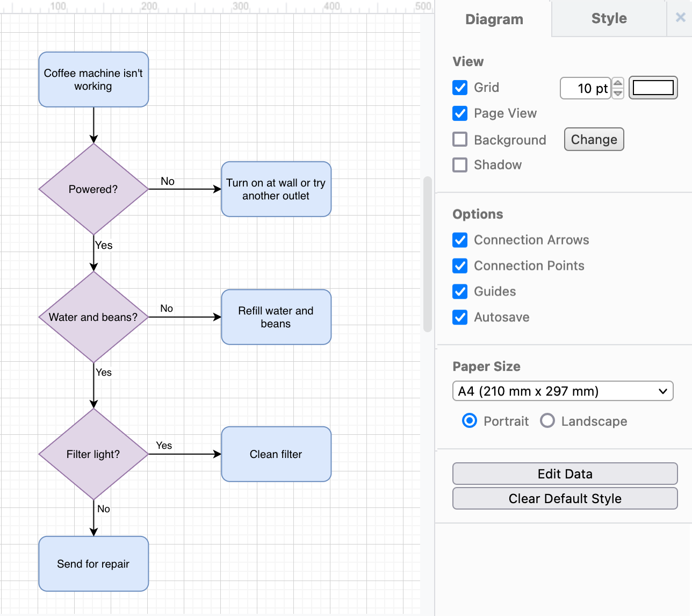Screen dimensions: 692x616
Task: Disable Connection Points
Action: point(460,266)
